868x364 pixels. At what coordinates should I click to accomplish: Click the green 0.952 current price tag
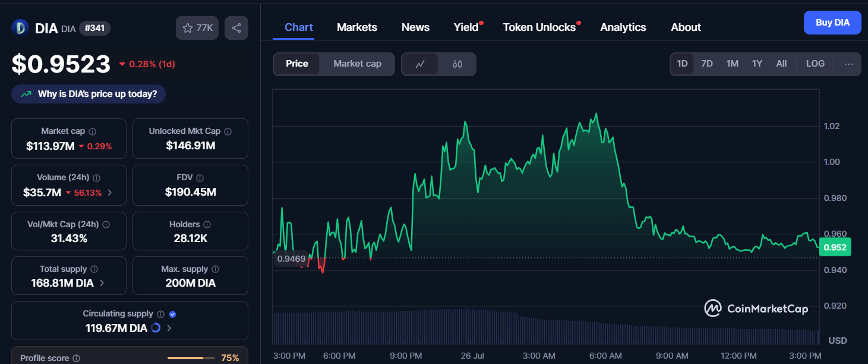(x=835, y=247)
